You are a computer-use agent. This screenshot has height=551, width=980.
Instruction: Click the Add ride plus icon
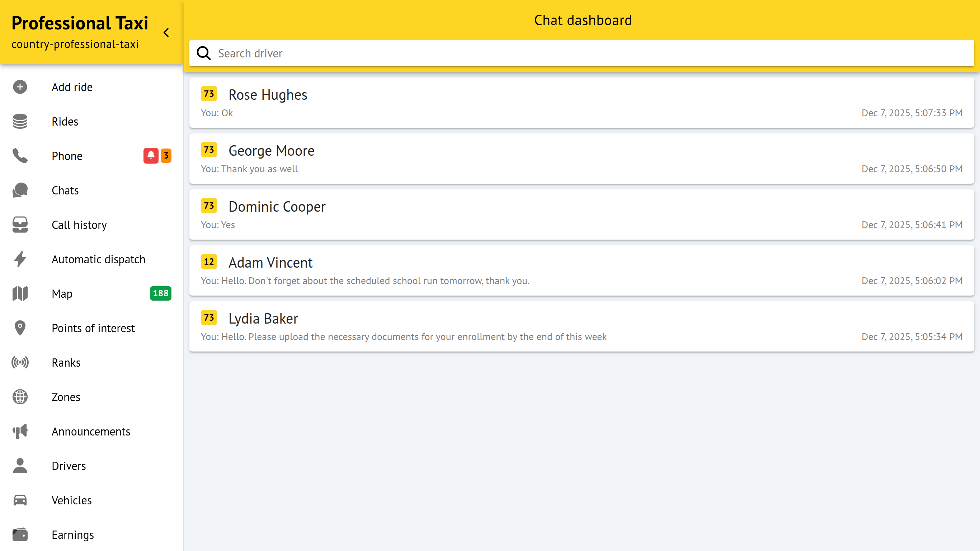click(20, 87)
